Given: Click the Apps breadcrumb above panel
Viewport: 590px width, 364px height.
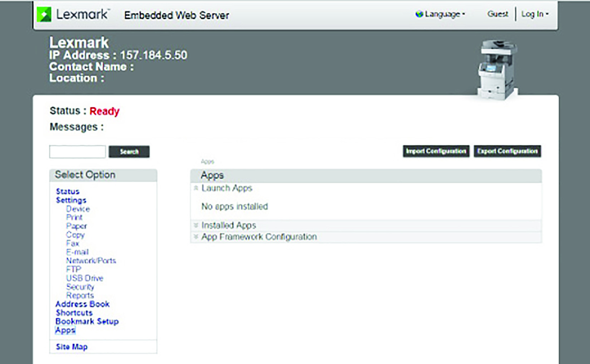Looking at the screenshot, I should (x=208, y=162).
